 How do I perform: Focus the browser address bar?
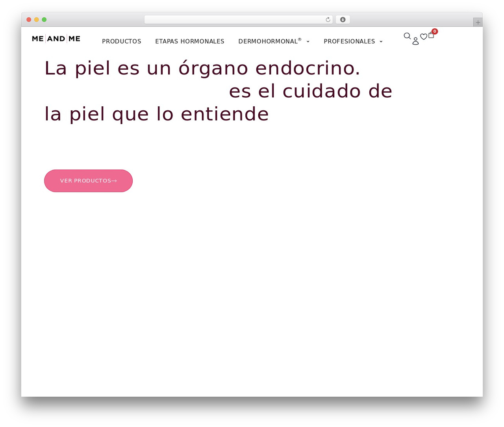pos(238,20)
